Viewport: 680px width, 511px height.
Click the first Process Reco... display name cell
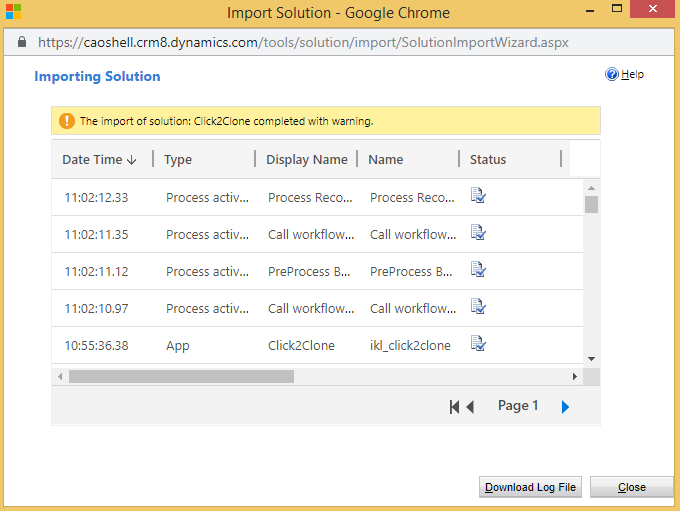(310, 197)
